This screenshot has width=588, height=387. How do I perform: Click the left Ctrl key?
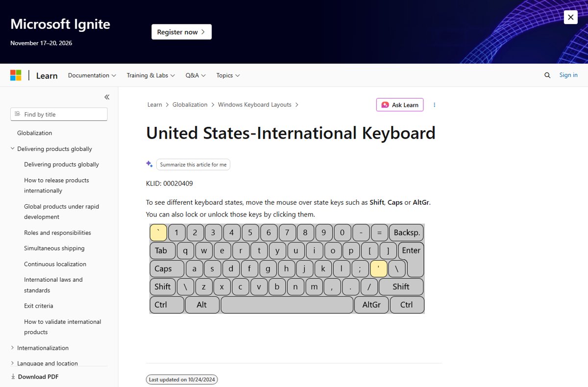pyautogui.click(x=167, y=305)
